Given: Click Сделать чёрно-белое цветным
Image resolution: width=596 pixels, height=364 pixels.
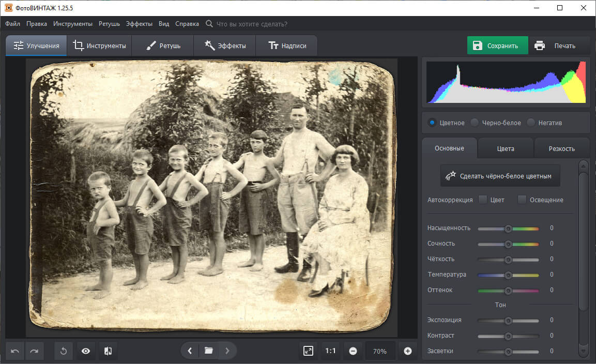Looking at the screenshot, I should click(500, 175).
